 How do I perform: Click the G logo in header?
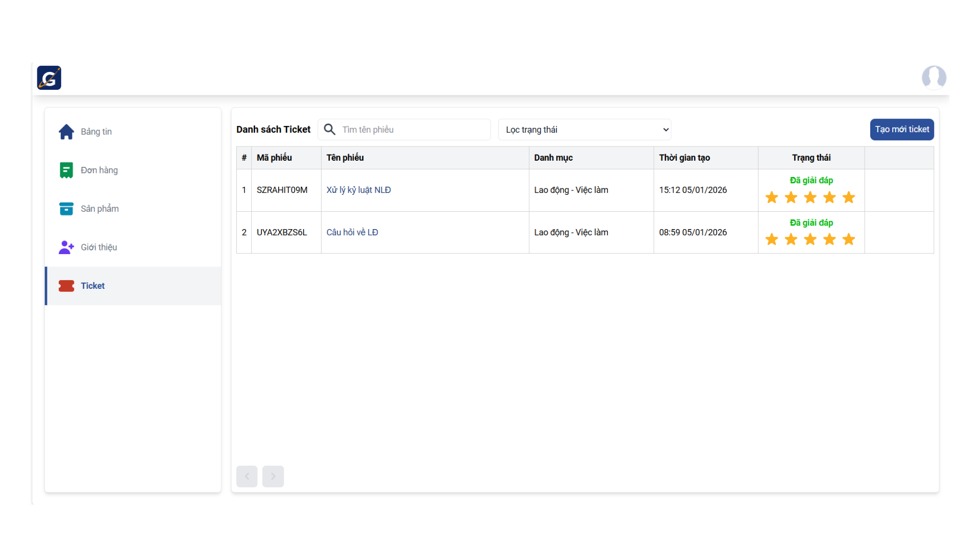pyautogui.click(x=49, y=78)
